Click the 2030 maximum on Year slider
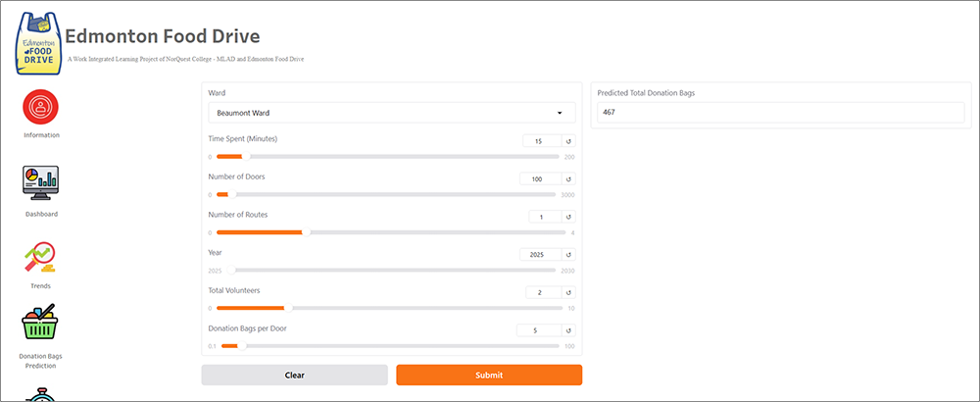980x402 pixels. tap(568, 271)
